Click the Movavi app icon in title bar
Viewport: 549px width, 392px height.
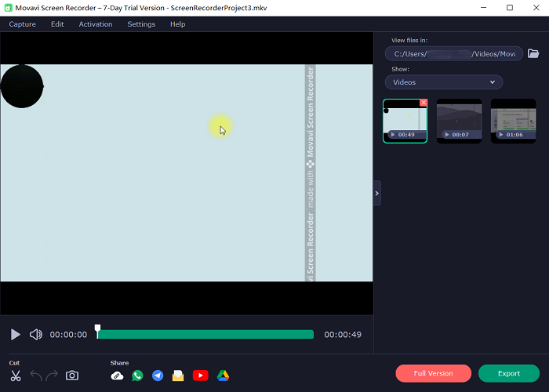(8, 8)
